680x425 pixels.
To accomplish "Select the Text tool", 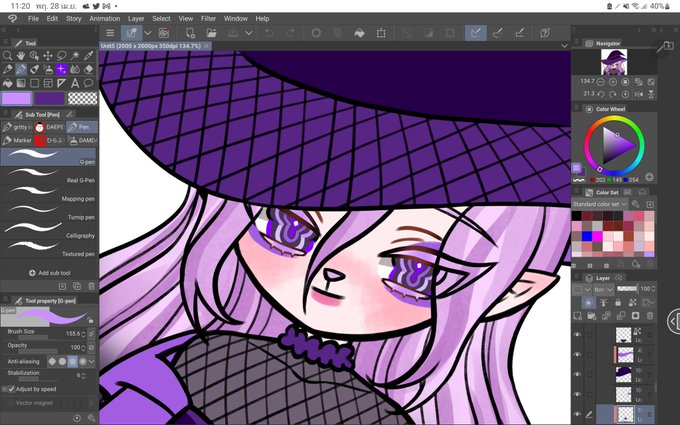I will [75, 83].
